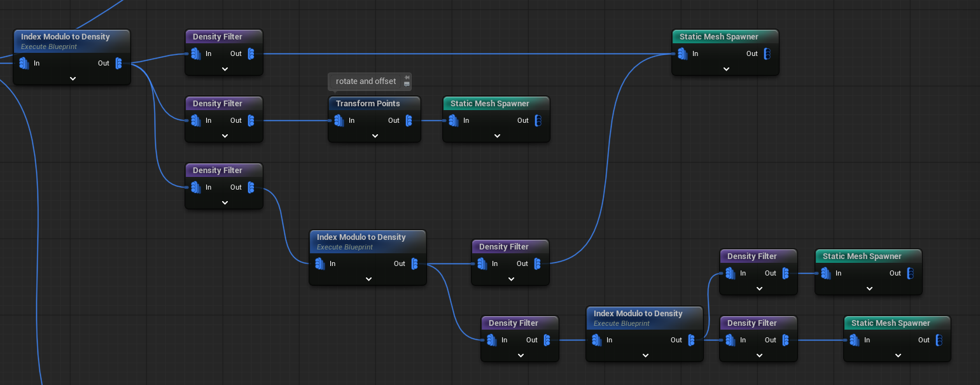
Task: Click the In pin of the middle Index Modulo to Density node
Action: [x=319, y=263]
